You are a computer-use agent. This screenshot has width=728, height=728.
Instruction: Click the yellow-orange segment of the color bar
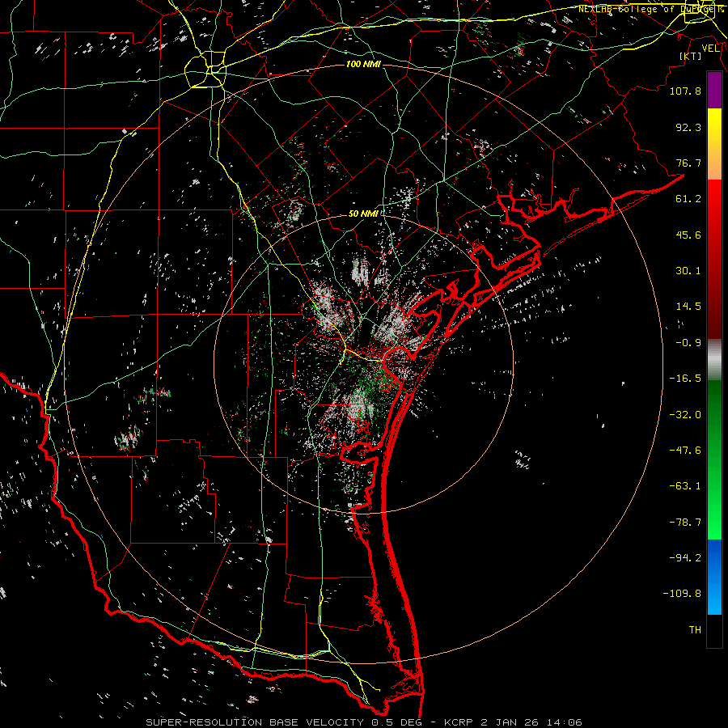[x=714, y=144]
